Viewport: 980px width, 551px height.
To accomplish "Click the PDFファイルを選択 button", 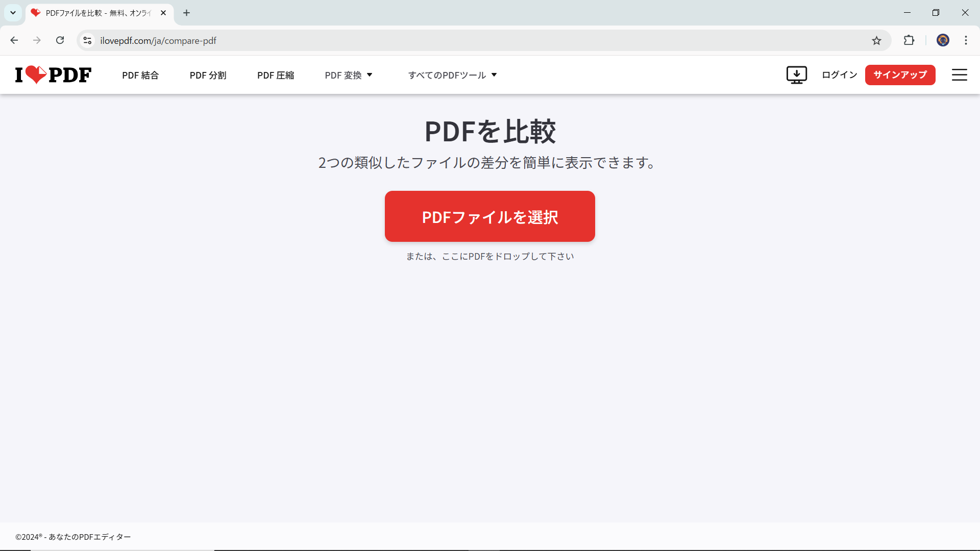I will coord(490,216).
